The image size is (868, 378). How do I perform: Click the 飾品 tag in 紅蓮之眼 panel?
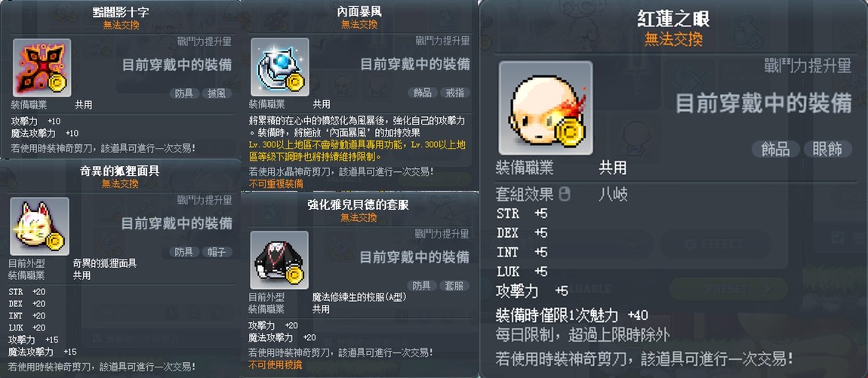coord(776,149)
